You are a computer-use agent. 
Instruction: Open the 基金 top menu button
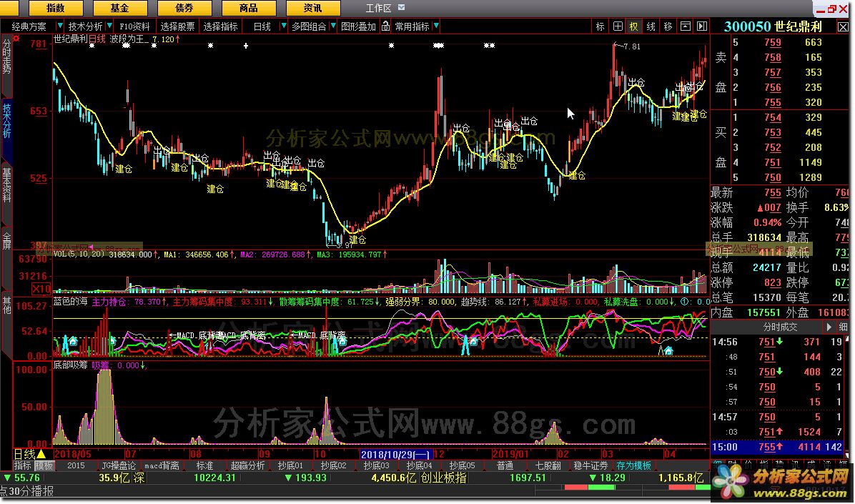click(x=120, y=8)
